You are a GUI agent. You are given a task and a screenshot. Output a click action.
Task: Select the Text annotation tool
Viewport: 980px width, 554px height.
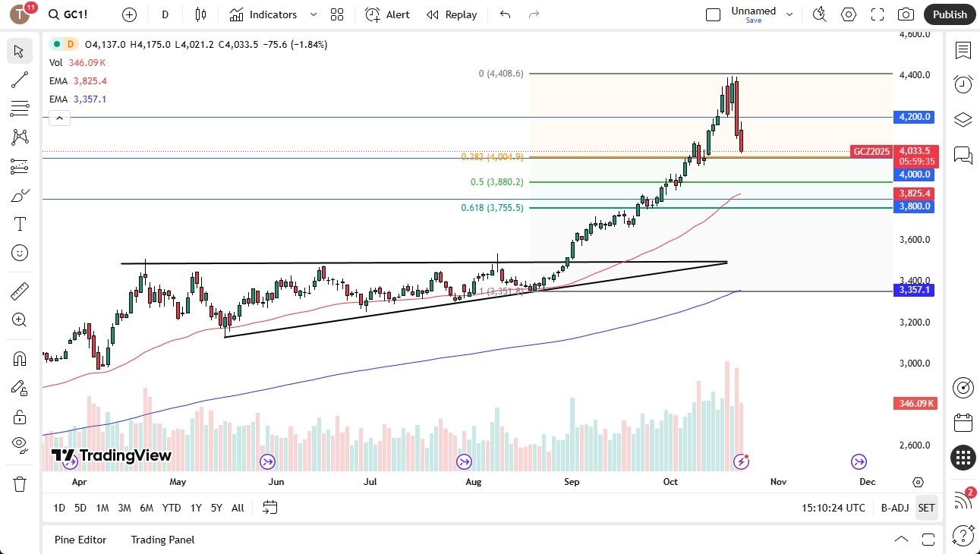(x=19, y=223)
